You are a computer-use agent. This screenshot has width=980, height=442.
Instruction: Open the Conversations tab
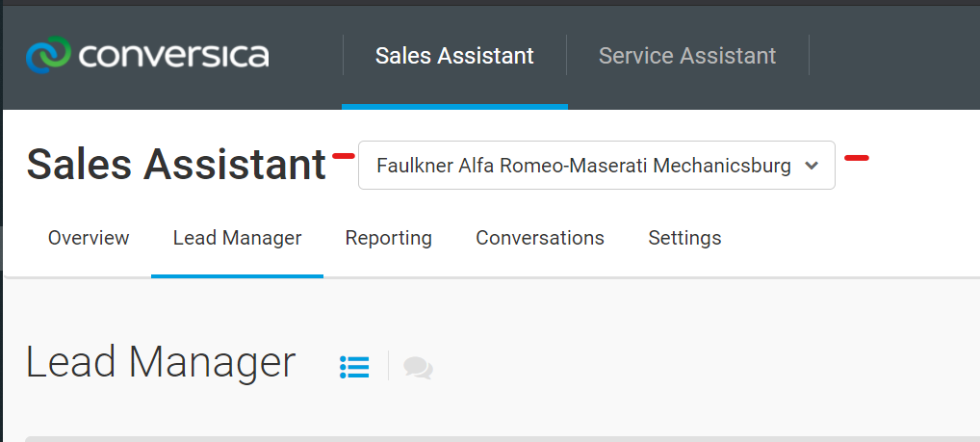[x=540, y=238]
